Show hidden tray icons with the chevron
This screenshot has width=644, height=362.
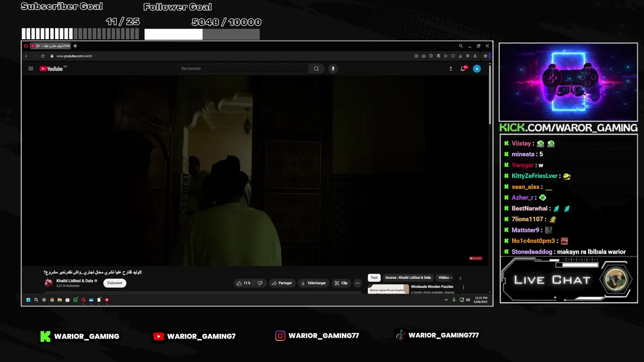[446, 300]
